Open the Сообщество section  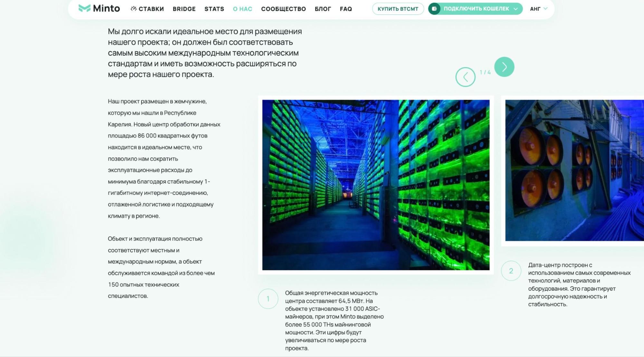pos(283,9)
